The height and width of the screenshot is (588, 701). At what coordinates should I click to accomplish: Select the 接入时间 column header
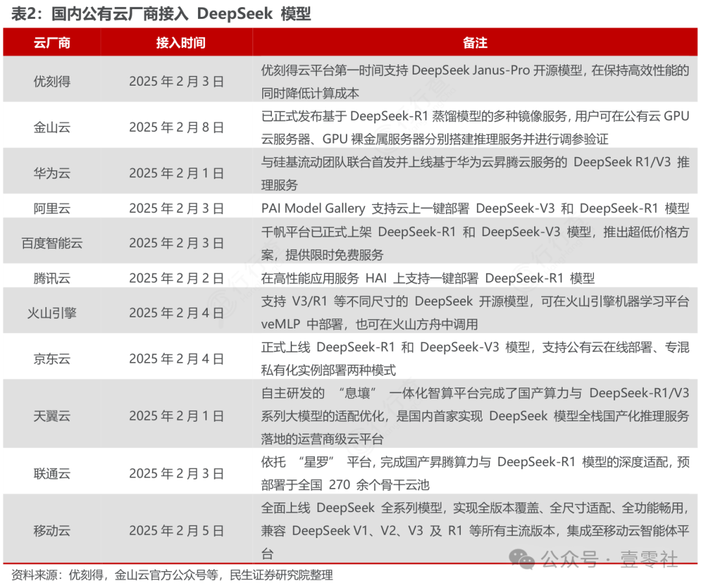tap(180, 43)
